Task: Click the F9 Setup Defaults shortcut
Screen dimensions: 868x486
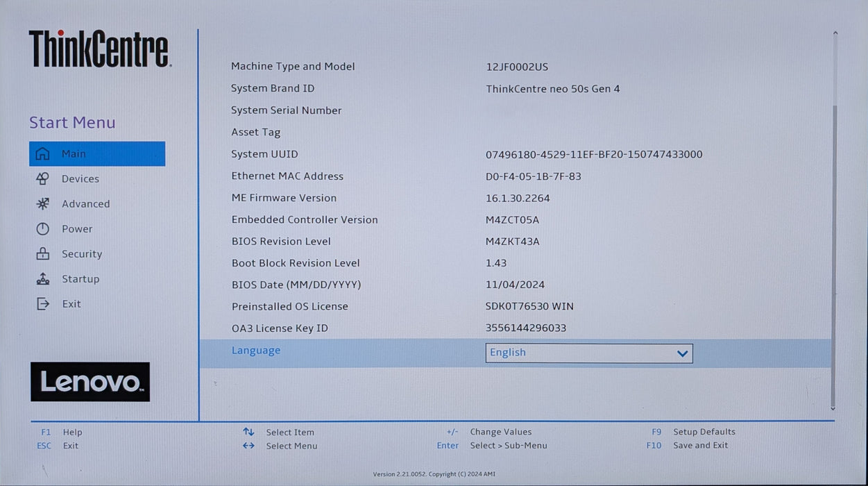Action: click(x=693, y=432)
